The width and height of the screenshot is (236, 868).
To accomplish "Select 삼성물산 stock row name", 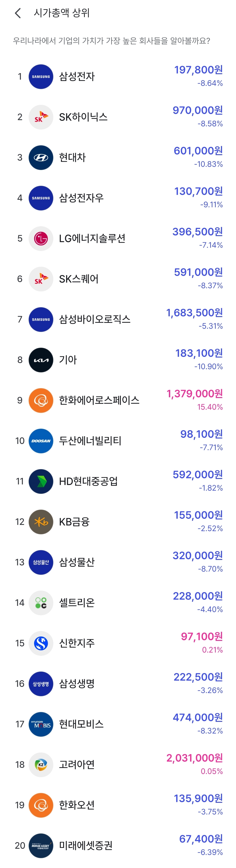I will point(77,562).
